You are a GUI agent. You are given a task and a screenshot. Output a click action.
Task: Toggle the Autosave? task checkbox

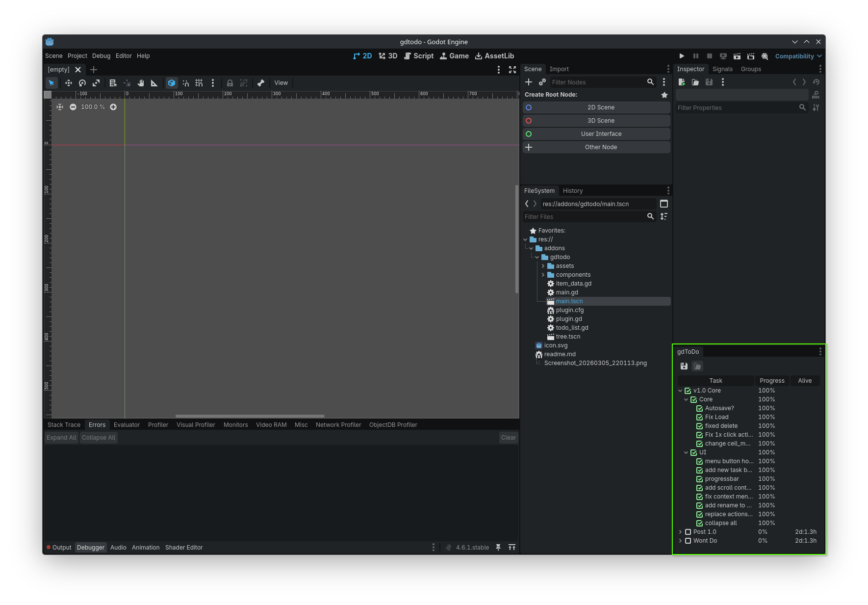point(700,408)
